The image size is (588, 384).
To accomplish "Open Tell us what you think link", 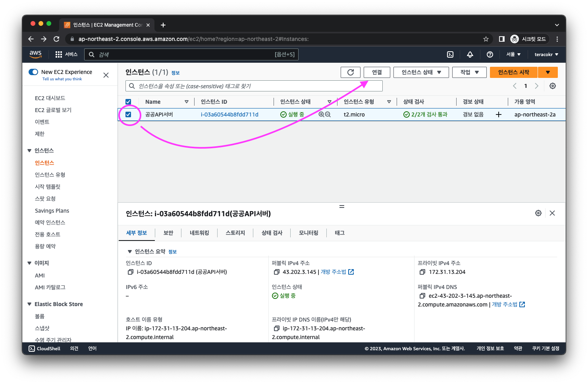I will (x=62, y=79).
